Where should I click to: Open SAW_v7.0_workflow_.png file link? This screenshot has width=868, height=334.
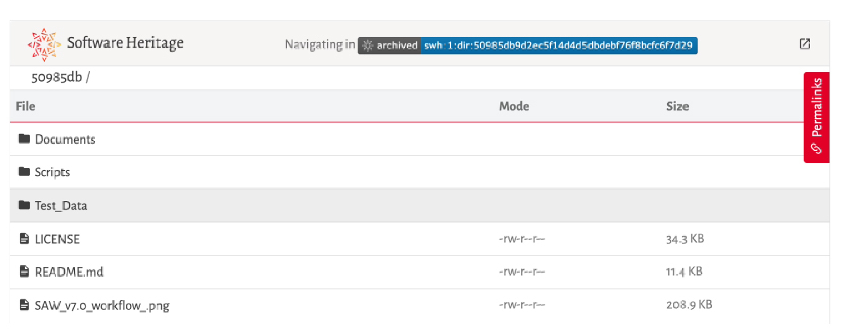pyautogui.click(x=102, y=306)
